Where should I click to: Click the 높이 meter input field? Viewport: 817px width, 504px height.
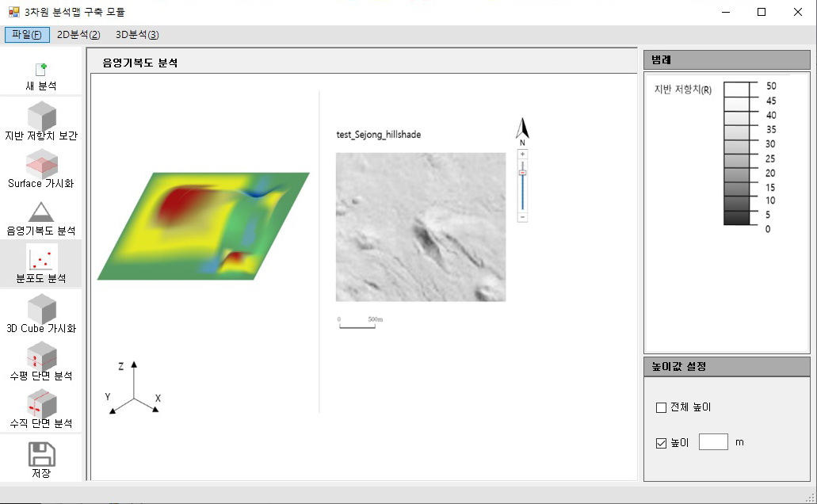tap(713, 442)
